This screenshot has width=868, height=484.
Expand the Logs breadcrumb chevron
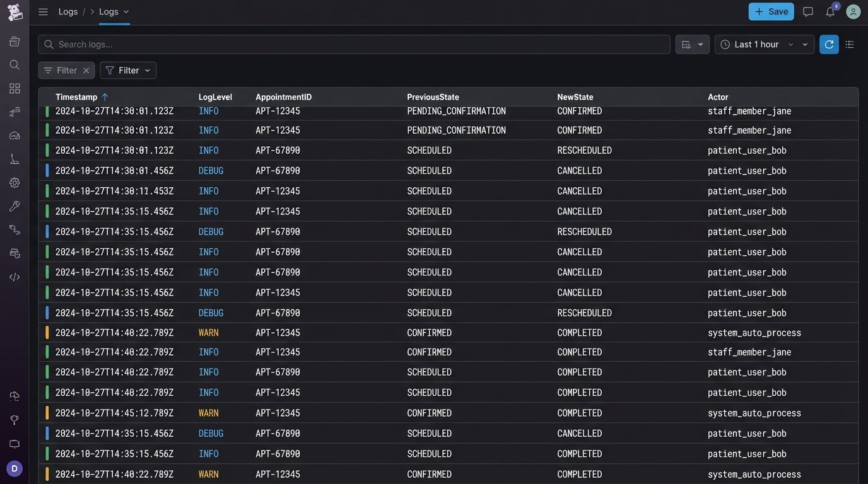point(125,11)
